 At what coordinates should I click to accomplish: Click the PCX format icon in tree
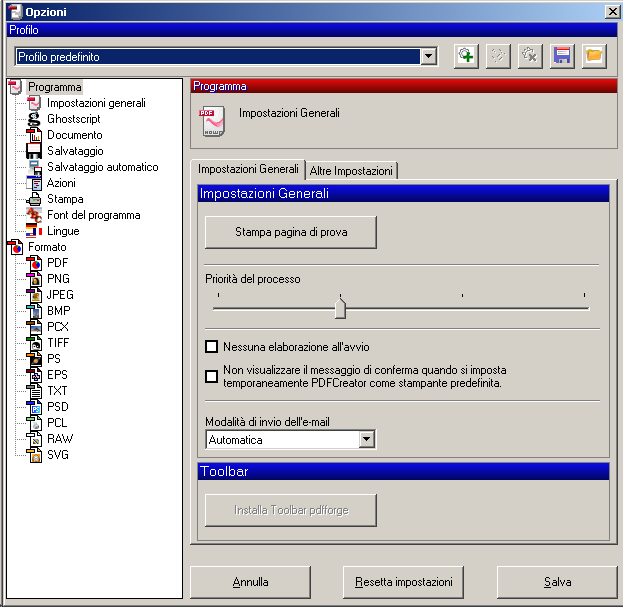click(34, 327)
